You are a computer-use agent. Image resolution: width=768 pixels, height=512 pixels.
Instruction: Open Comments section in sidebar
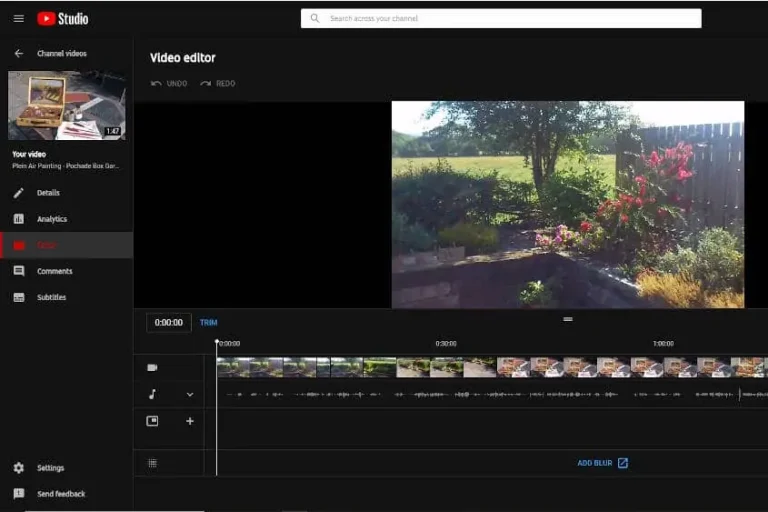54,271
